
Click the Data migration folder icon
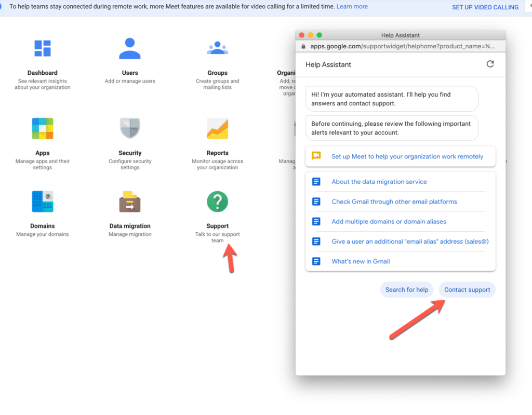tap(130, 202)
